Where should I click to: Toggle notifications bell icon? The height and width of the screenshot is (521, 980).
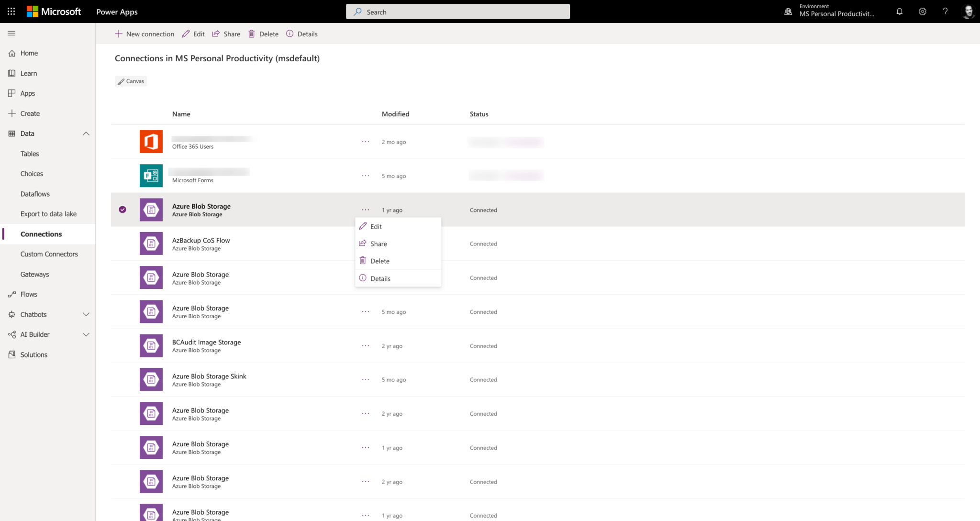coord(900,11)
